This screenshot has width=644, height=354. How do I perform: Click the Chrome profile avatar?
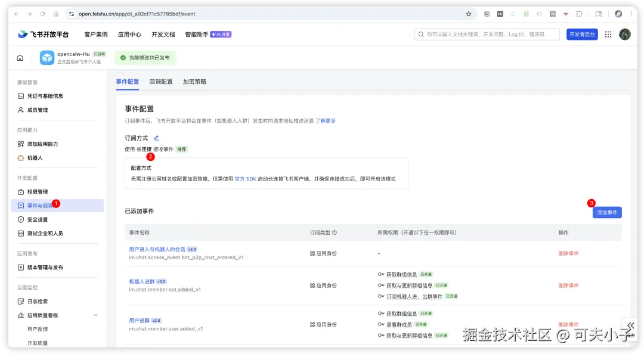tap(618, 14)
